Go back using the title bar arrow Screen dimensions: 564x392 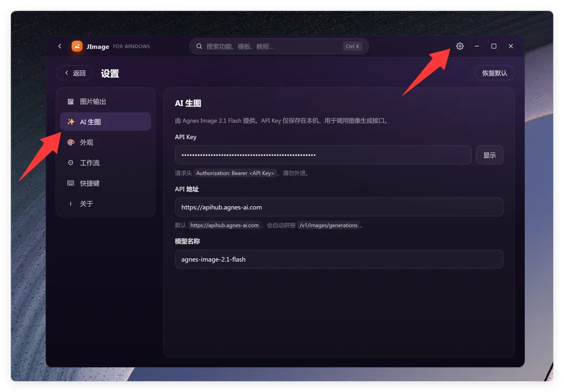(60, 46)
